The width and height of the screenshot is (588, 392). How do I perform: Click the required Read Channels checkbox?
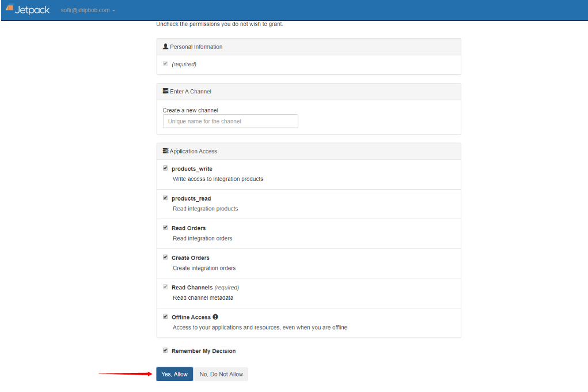pos(165,287)
